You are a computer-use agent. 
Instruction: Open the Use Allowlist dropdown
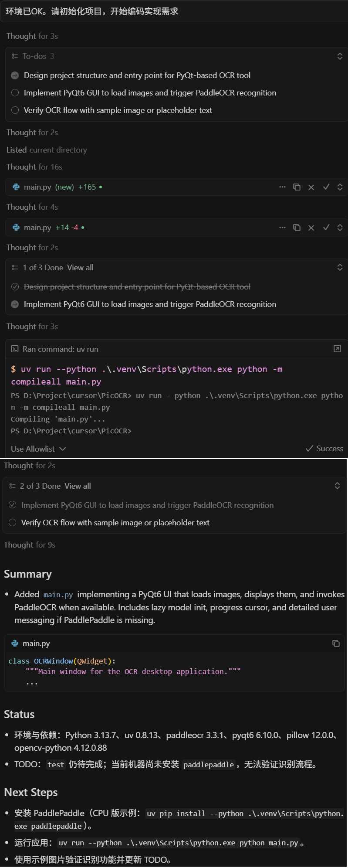click(38, 449)
